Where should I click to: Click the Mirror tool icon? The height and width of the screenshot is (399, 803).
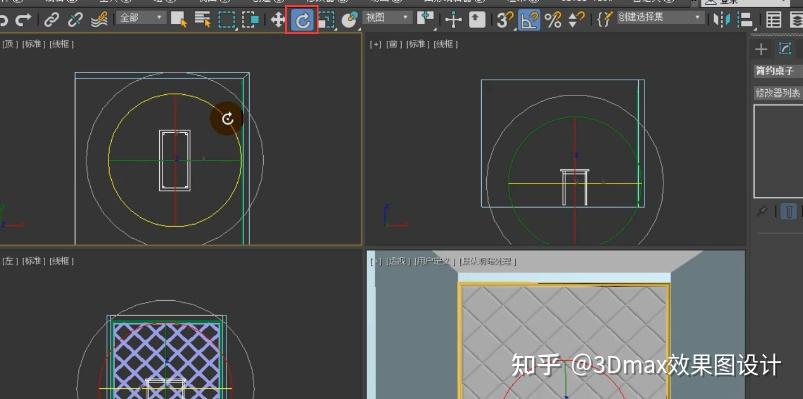722,20
